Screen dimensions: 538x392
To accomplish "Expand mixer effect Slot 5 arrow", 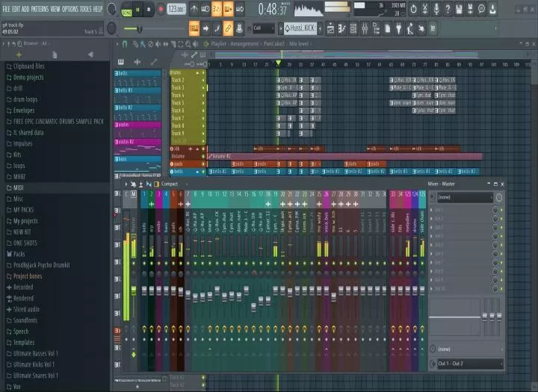I will pos(432,245).
